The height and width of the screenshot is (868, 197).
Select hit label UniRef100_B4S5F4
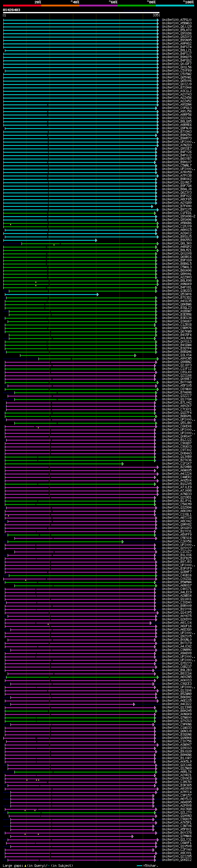pyautogui.click(x=177, y=335)
